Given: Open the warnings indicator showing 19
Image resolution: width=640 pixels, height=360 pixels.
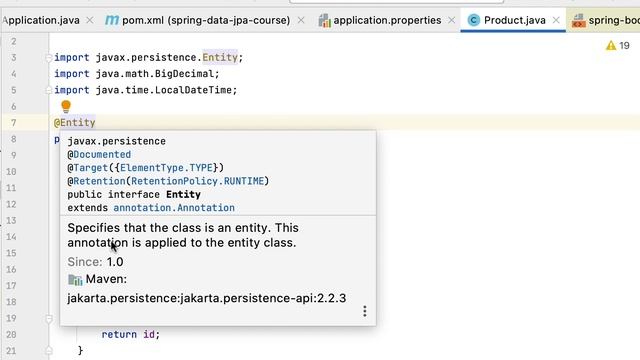Looking at the screenshot, I should [x=618, y=45].
